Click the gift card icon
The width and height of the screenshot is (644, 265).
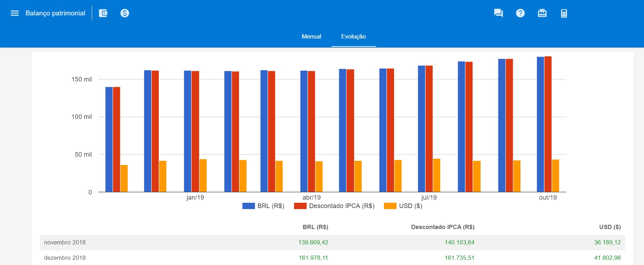[542, 13]
